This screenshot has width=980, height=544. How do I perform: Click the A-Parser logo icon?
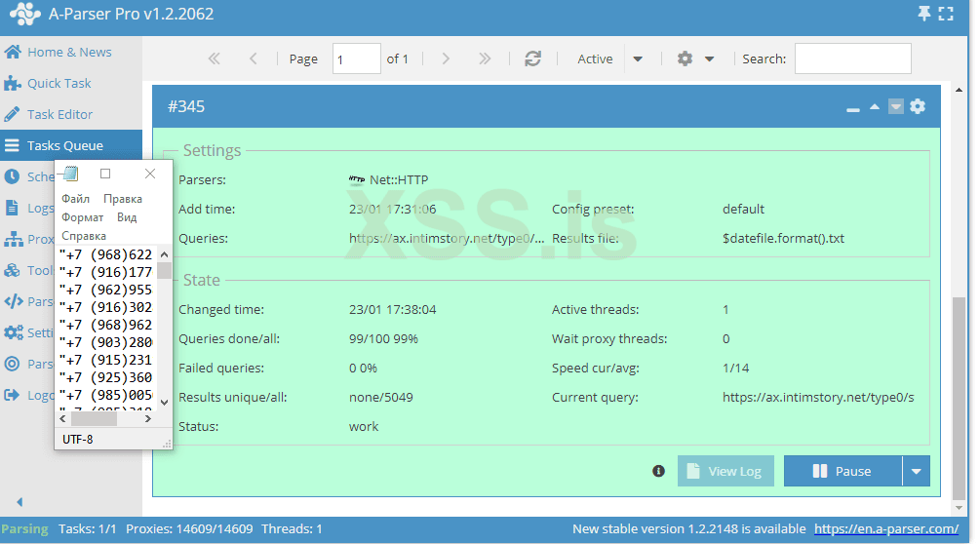[x=25, y=14]
